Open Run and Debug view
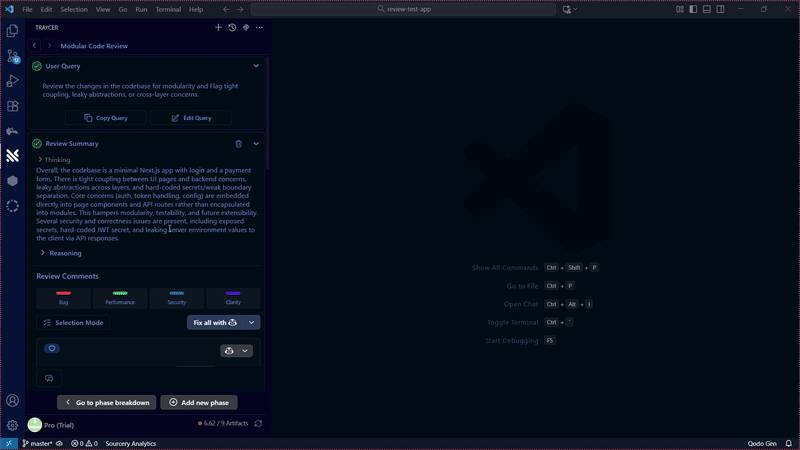The height and width of the screenshot is (450, 800). [12, 81]
